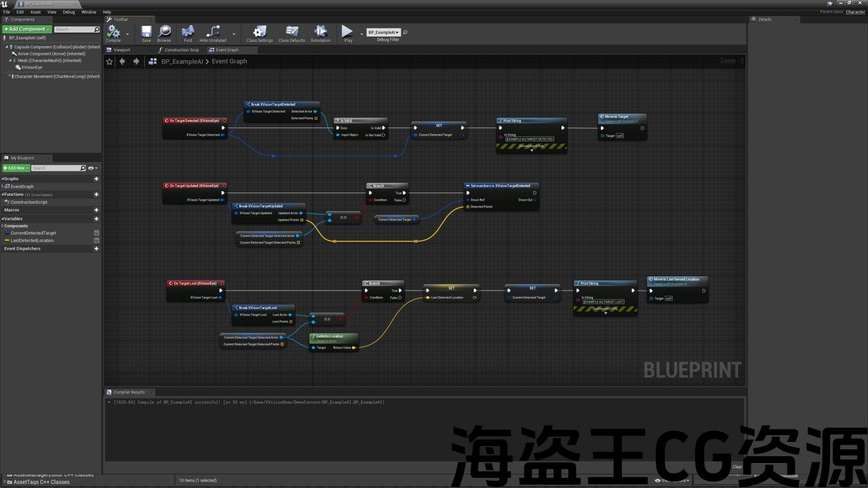
Task: Open the Asset menu
Action: 35,12
